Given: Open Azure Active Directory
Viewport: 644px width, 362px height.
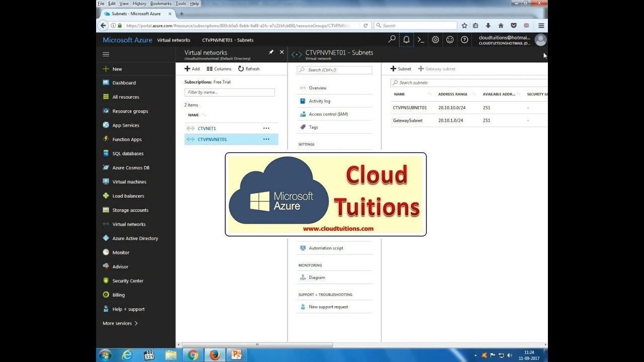Looking at the screenshot, I should click(x=136, y=238).
